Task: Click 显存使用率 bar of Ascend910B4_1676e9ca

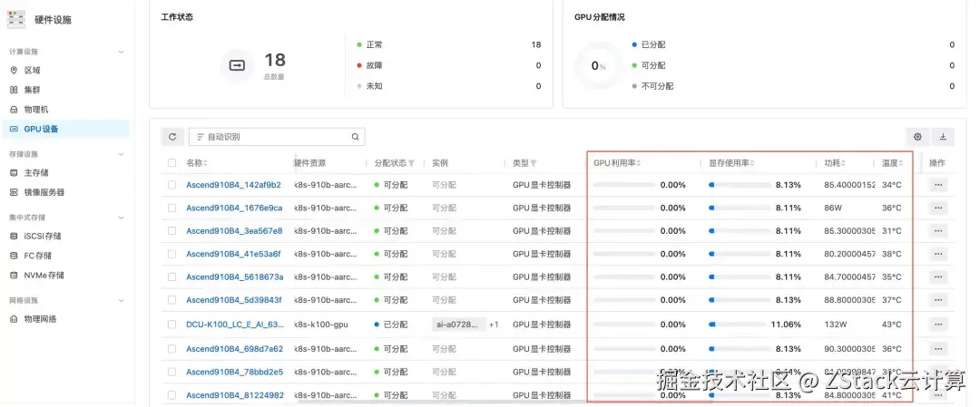Action: point(740,208)
